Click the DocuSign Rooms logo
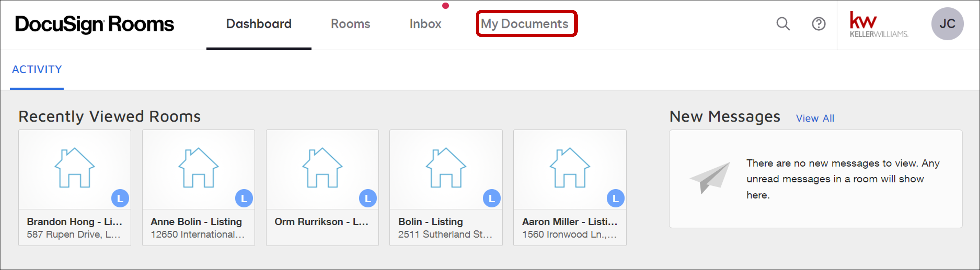Screen dimensions: 980x270 (94, 24)
